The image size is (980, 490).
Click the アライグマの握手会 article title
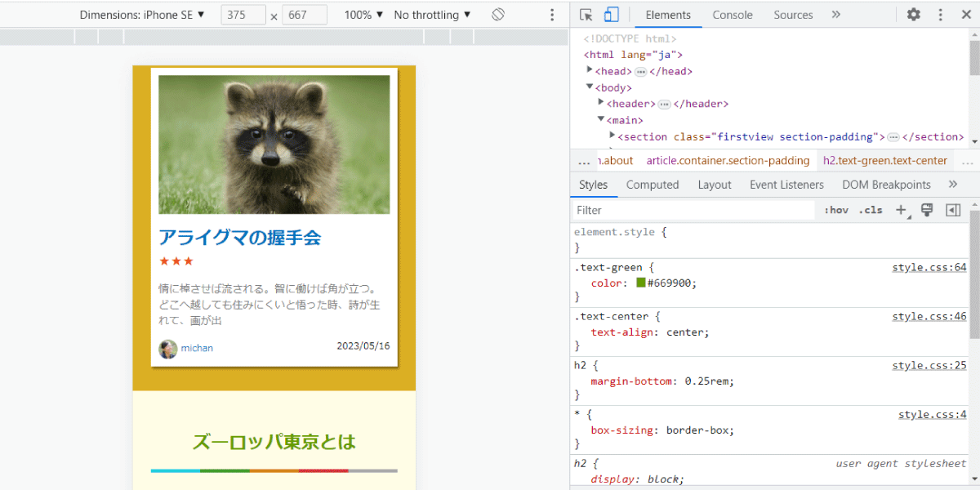click(x=240, y=238)
